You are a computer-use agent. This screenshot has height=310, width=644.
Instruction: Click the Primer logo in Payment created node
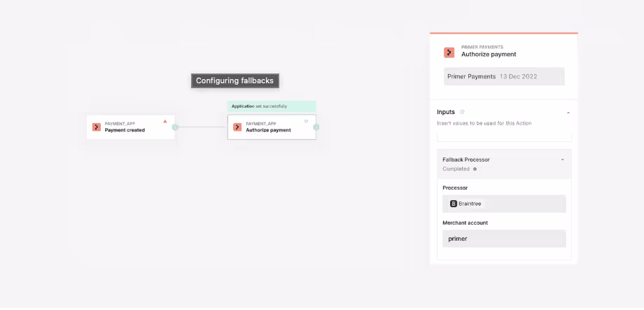point(97,127)
